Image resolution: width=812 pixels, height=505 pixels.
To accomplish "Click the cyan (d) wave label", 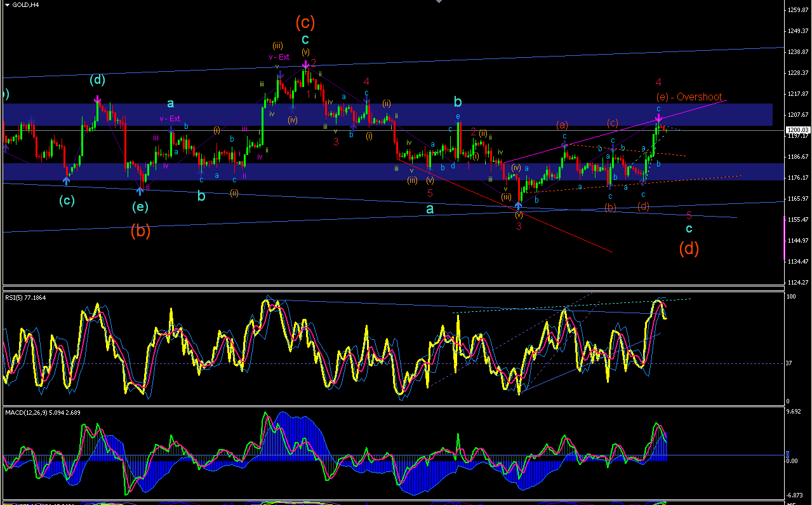I will click(x=97, y=80).
